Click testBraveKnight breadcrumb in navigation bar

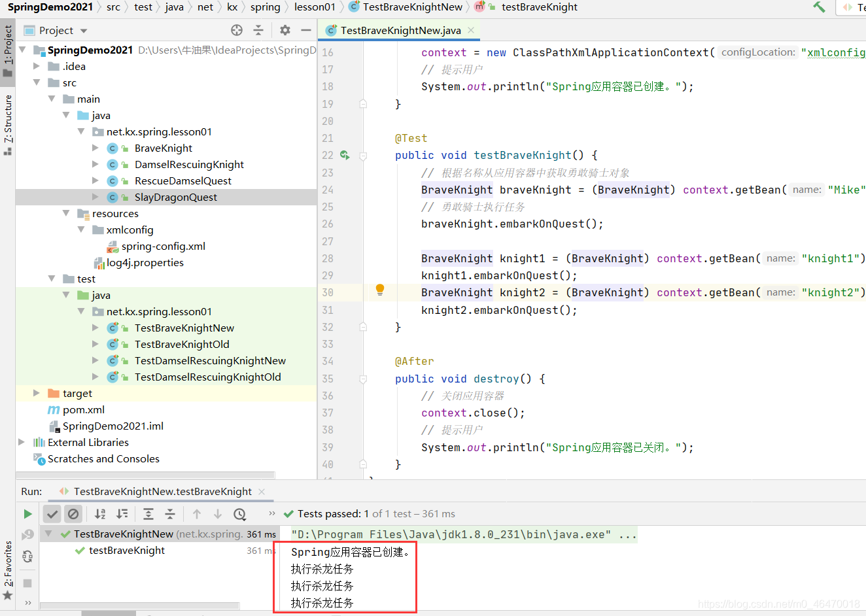[x=540, y=7]
